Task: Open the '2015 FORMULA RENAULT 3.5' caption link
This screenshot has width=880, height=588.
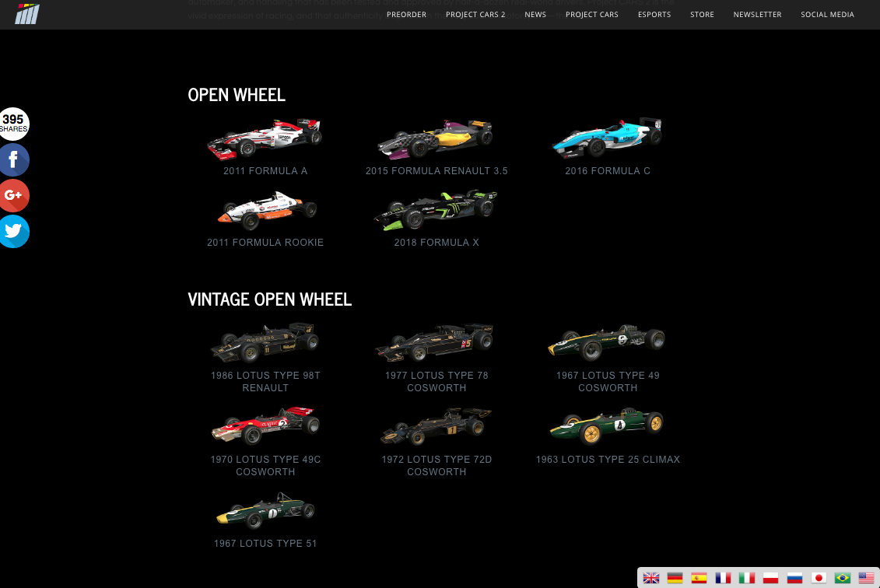Action: 436,170
